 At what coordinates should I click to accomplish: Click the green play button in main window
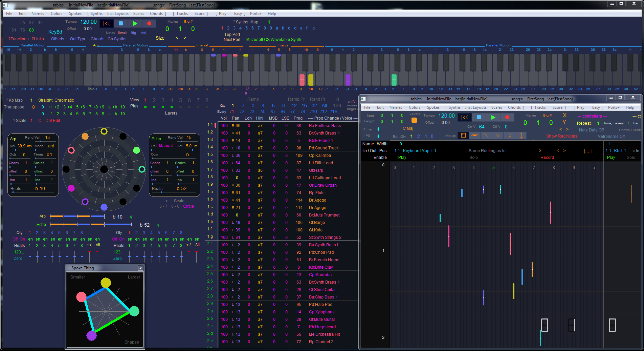tap(135, 23)
